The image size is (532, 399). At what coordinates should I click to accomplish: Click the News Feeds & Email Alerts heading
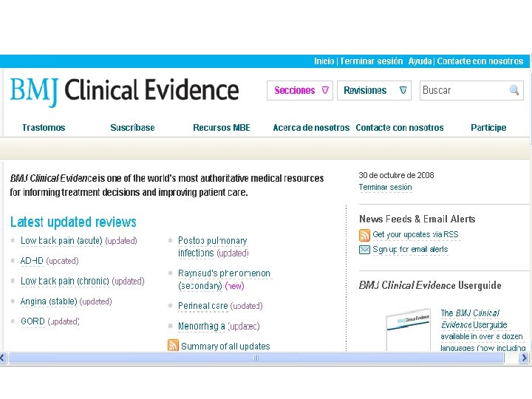tap(417, 219)
